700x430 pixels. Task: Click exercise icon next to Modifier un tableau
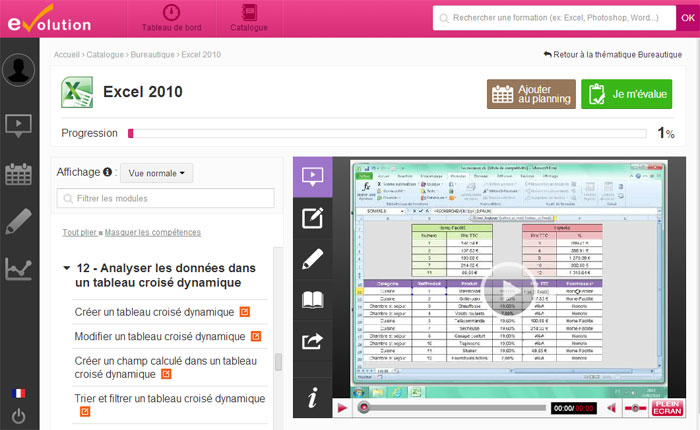pos(256,336)
